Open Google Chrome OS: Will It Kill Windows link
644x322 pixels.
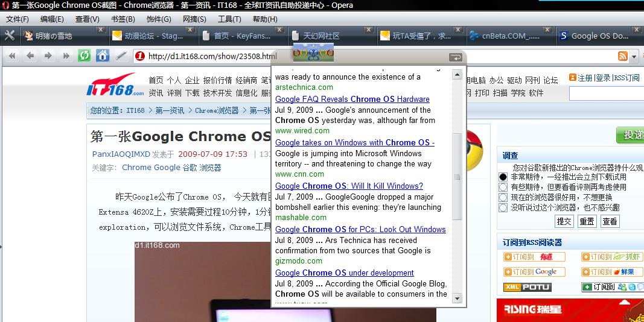[x=349, y=186]
